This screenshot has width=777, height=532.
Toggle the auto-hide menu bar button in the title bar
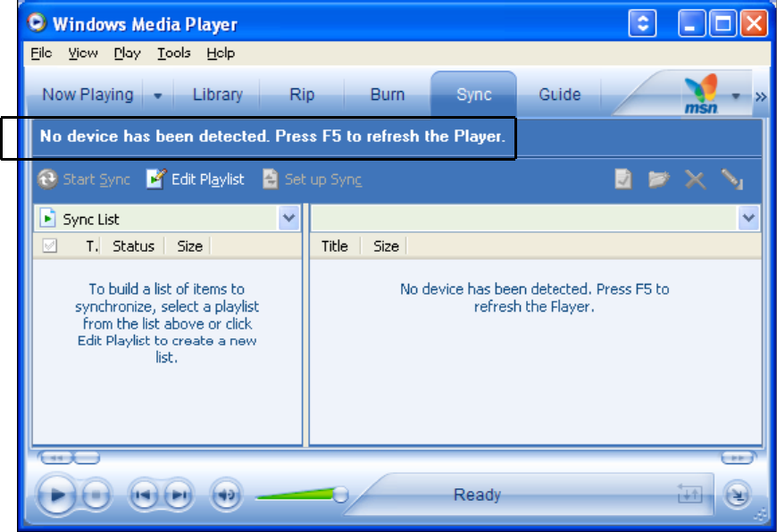pos(643,23)
